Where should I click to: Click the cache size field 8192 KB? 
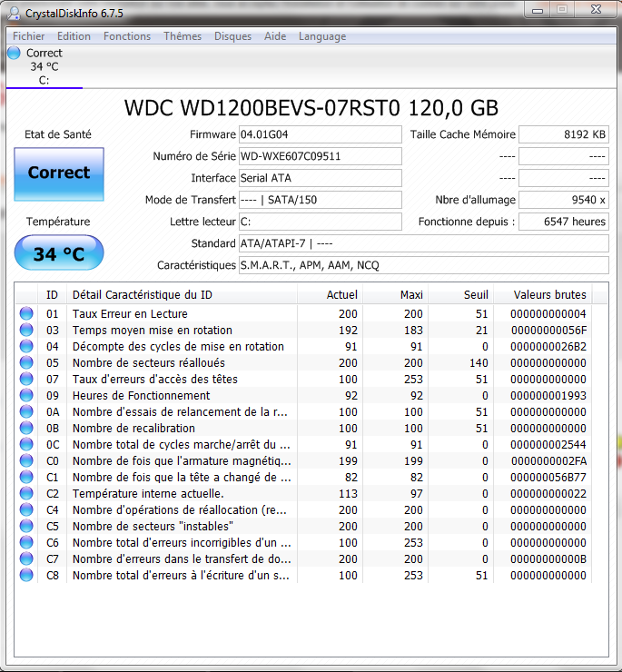point(564,134)
